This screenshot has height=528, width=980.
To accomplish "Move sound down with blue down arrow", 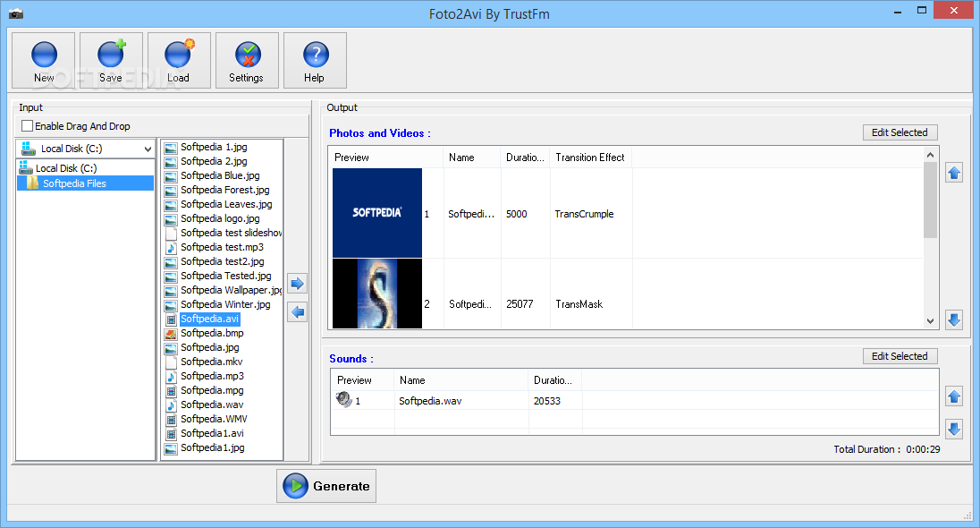I will point(954,429).
